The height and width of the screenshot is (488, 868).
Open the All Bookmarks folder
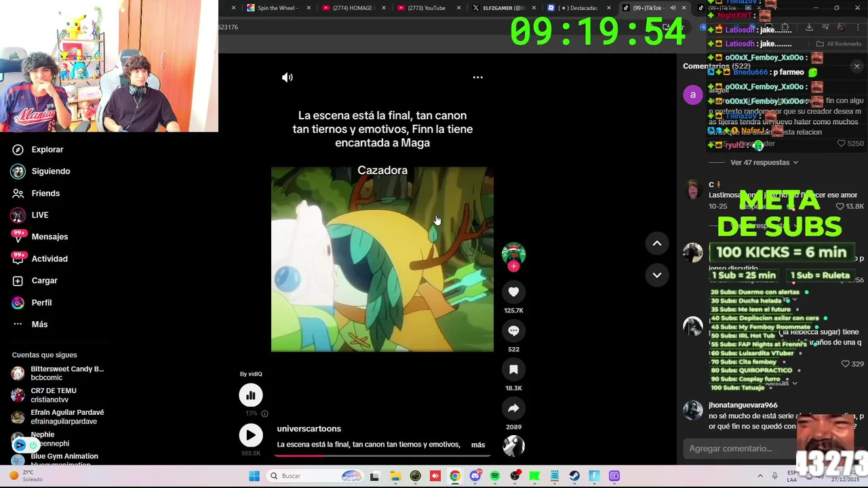840,44
